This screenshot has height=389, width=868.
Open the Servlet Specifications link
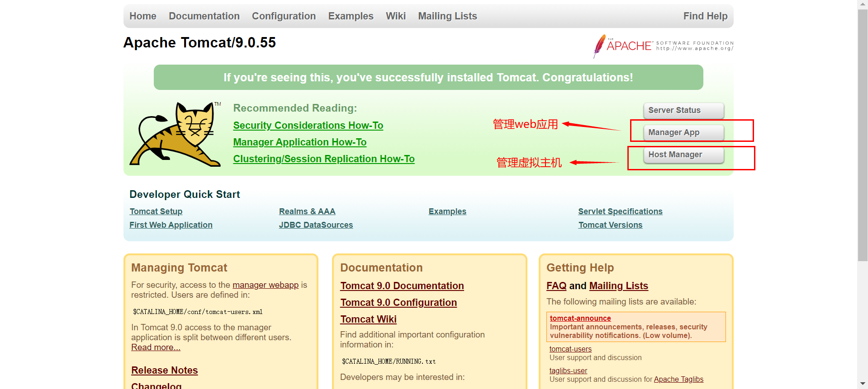pos(620,211)
